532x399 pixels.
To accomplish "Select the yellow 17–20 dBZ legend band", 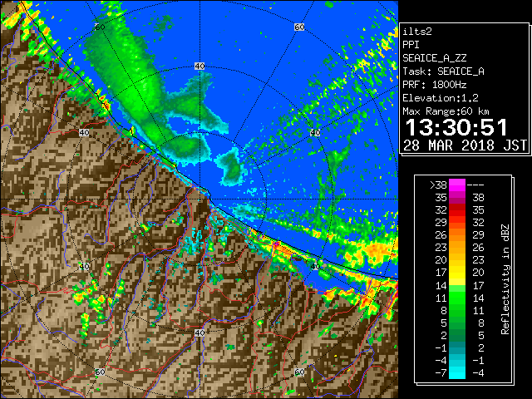I will click(x=457, y=273).
